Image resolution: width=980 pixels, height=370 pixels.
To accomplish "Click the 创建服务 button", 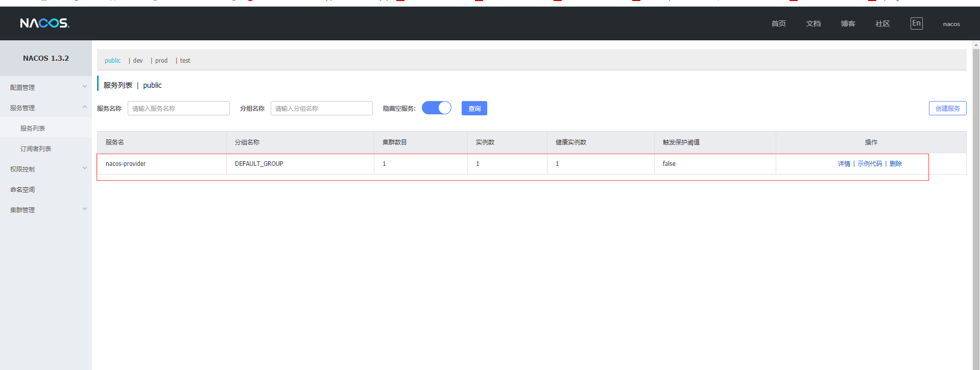I will pyautogui.click(x=947, y=108).
